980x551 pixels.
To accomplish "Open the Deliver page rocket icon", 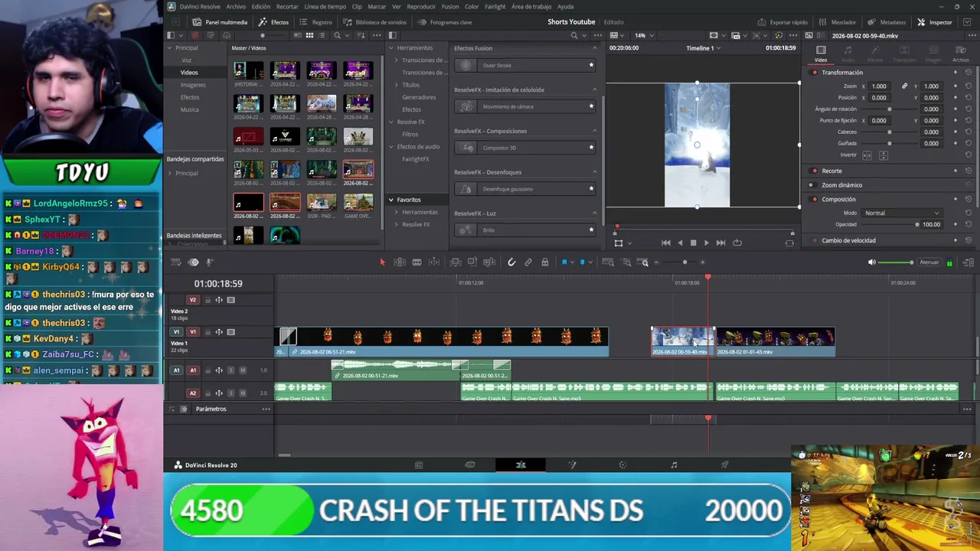I will point(724,465).
